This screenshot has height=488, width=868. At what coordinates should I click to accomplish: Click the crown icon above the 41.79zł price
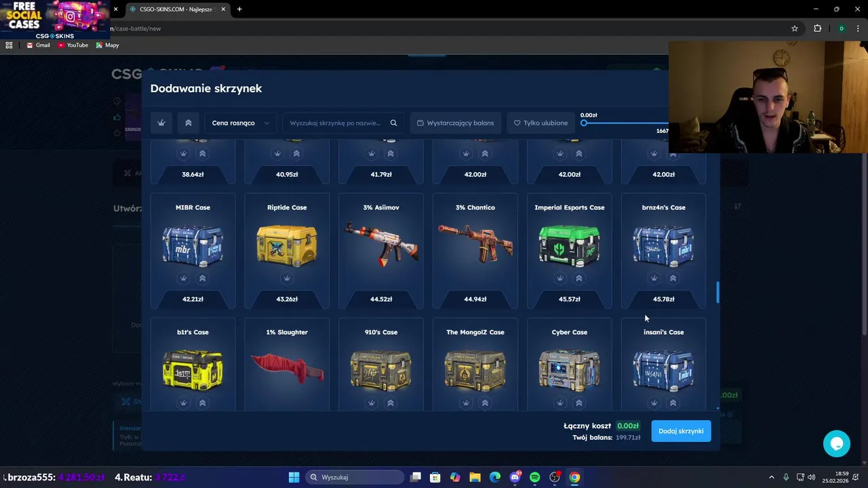(x=371, y=153)
